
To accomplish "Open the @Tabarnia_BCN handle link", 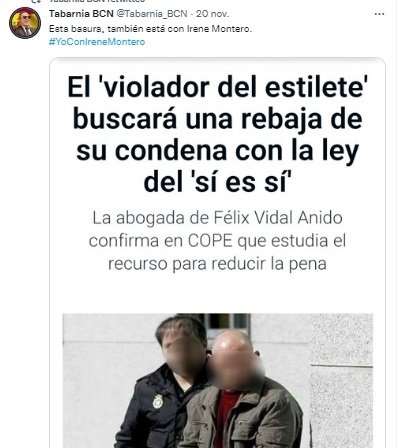I will tap(151, 14).
